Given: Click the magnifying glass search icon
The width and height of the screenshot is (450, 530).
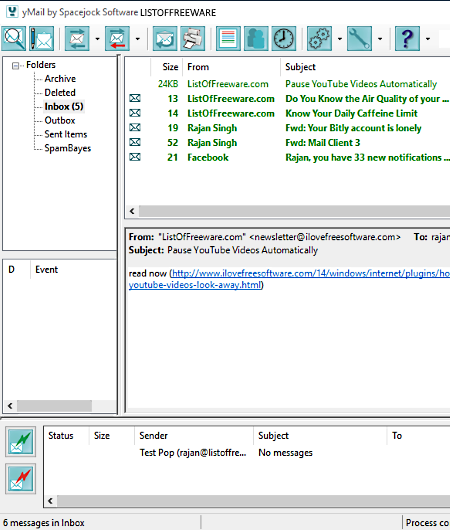Looking at the screenshot, I should (x=14, y=39).
